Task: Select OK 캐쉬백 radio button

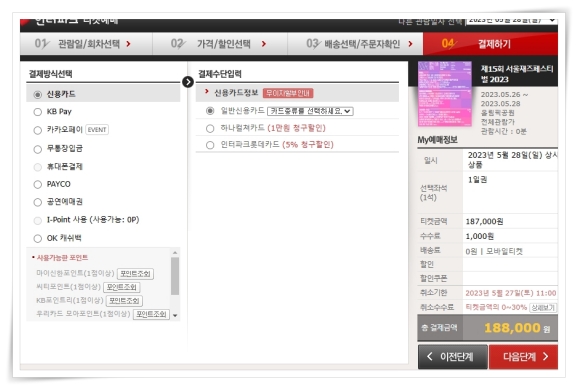Action: coord(37,238)
